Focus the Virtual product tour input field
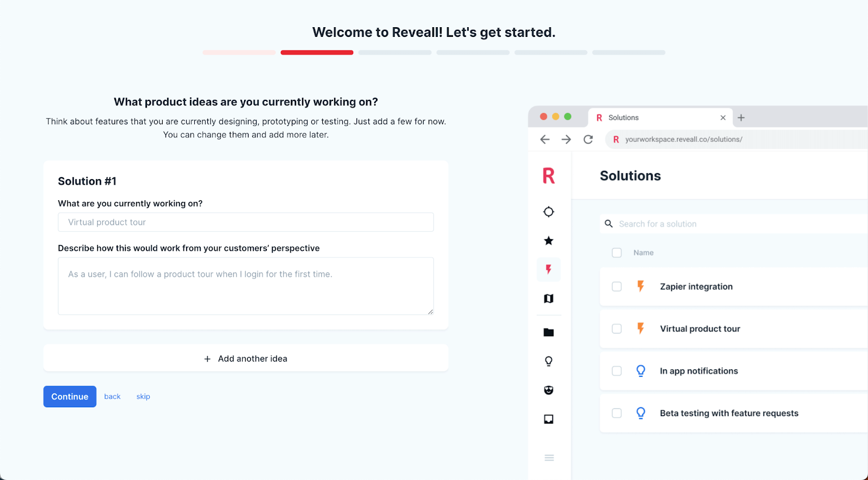The image size is (868, 480). 246,223
